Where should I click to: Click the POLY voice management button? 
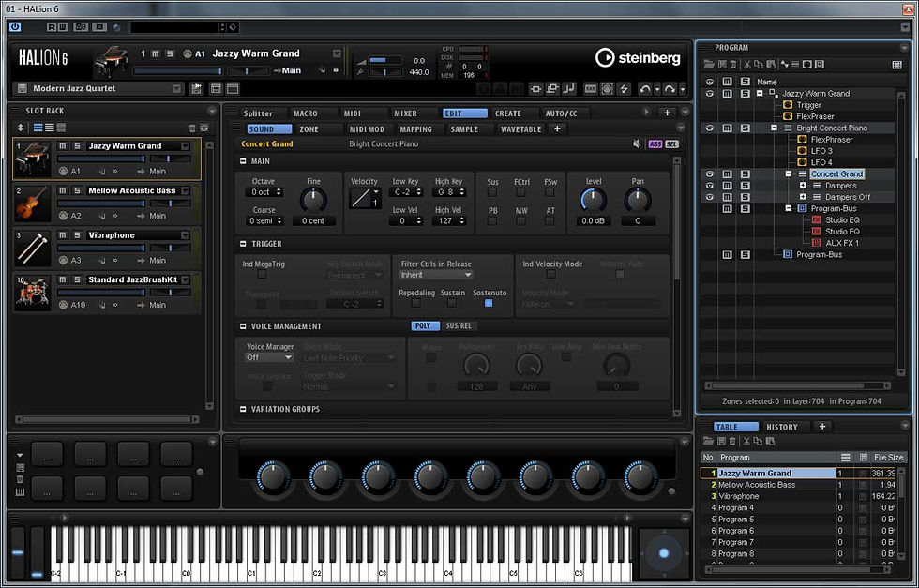click(x=423, y=326)
